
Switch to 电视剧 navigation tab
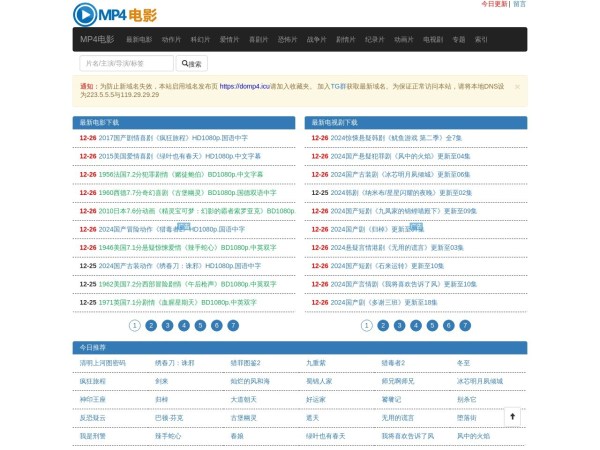point(433,40)
